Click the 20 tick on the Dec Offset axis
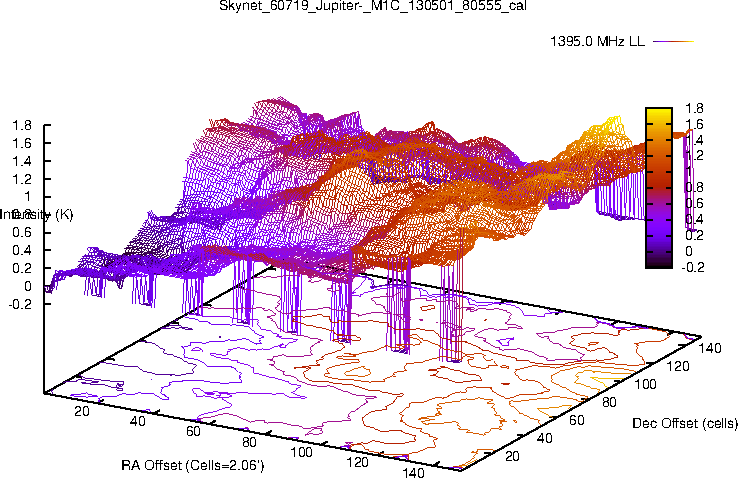The width and height of the screenshot is (738, 478). (x=512, y=456)
